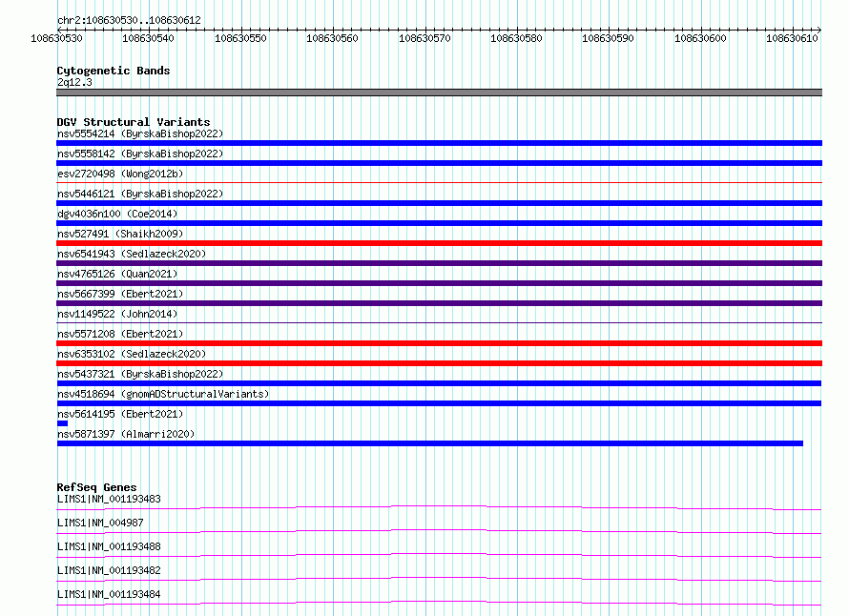Select blue bar under nsv5446121
Image resolution: width=849 pixels, height=616 pixels.
[x=439, y=203]
